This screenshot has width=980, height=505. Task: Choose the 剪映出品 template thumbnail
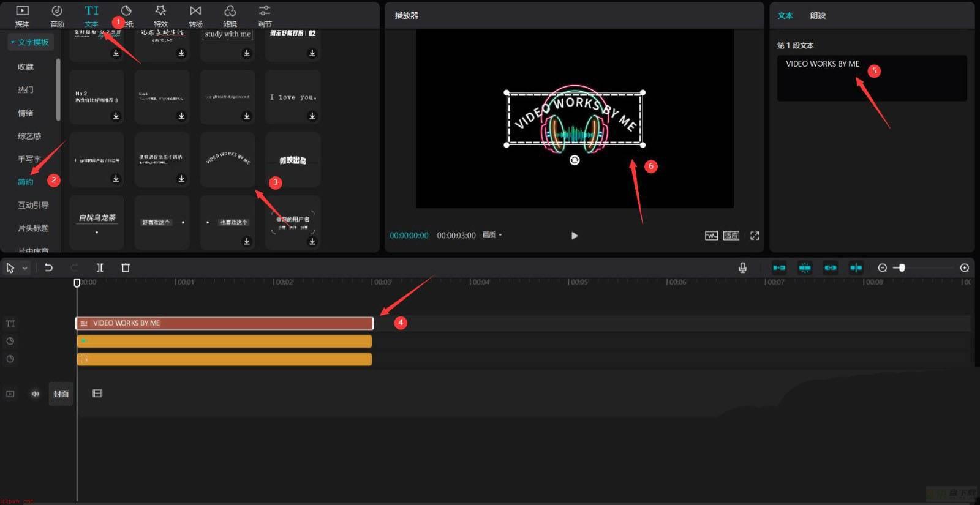point(293,159)
